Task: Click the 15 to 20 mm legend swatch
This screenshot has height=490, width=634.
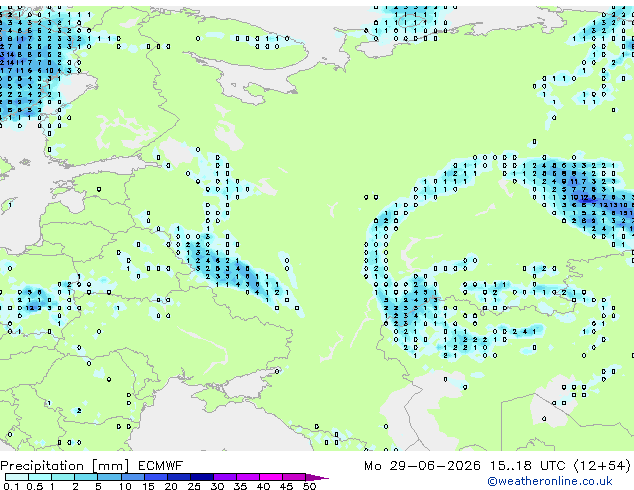Action: click(155, 477)
